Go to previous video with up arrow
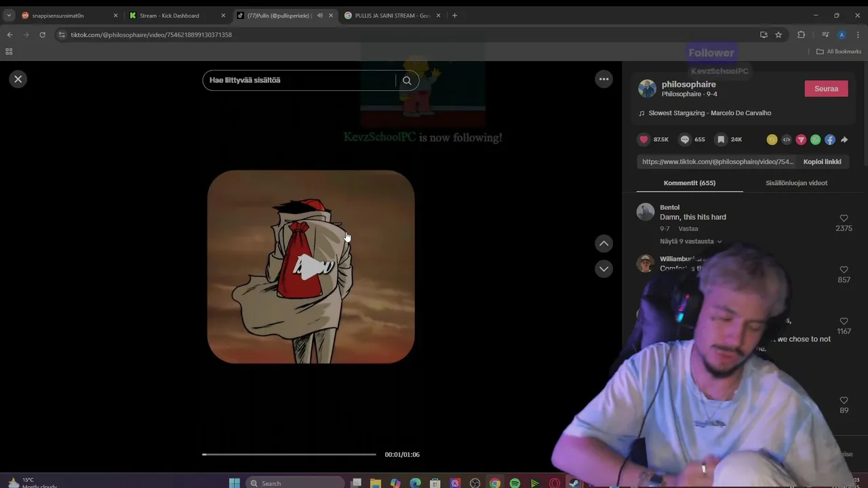The width and height of the screenshot is (868, 488). 604,243
